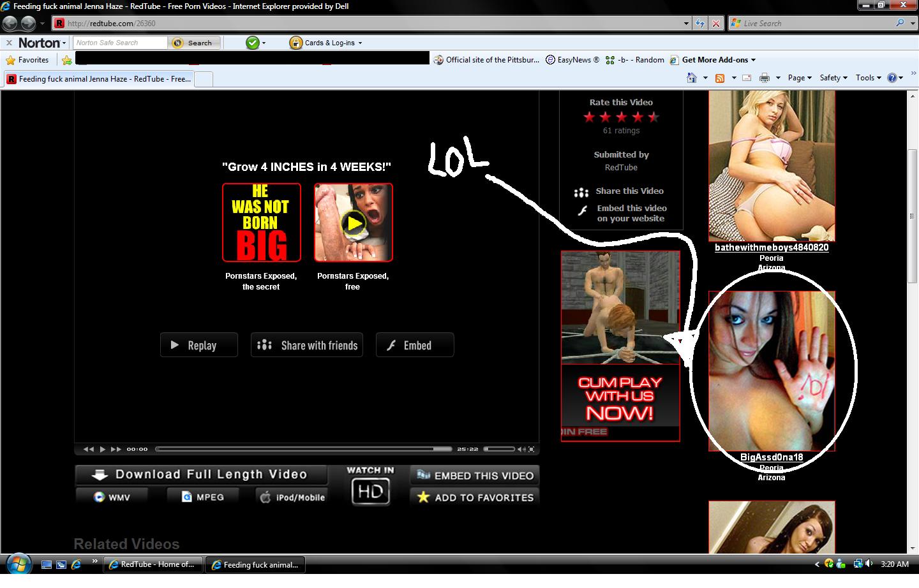Screen dimensions: 919x588
Task: Click EMBED THIS VIDEO button
Action: coord(475,475)
